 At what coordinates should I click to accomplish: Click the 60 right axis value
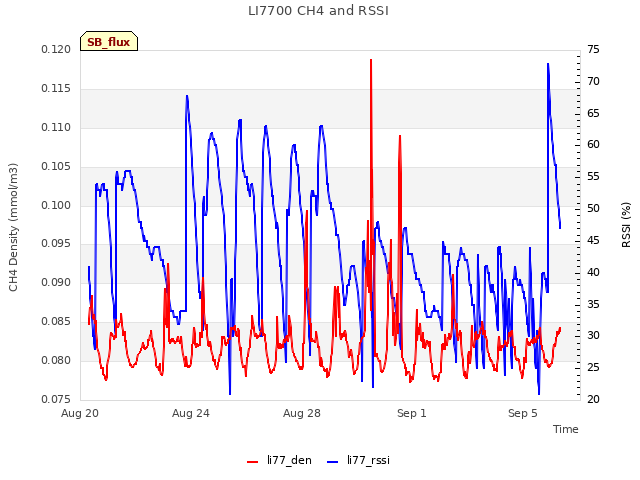[593, 144]
